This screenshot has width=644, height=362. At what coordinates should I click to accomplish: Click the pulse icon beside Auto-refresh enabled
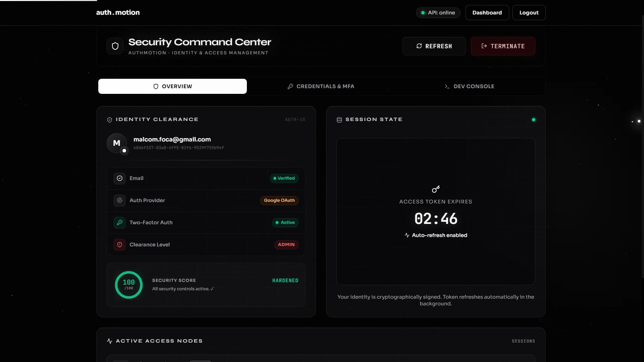(x=407, y=235)
